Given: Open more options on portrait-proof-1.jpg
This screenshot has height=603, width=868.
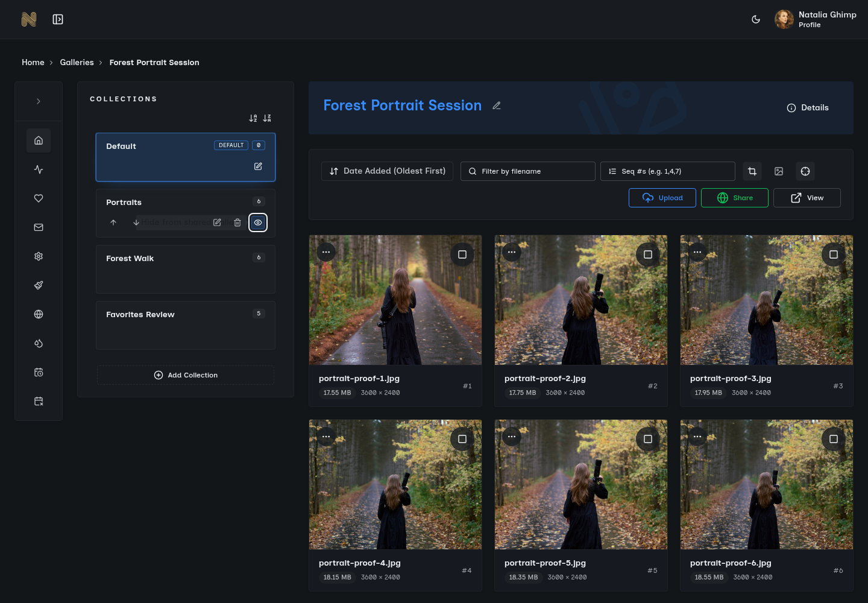Looking at the screenshot, I should click(326, 252).
